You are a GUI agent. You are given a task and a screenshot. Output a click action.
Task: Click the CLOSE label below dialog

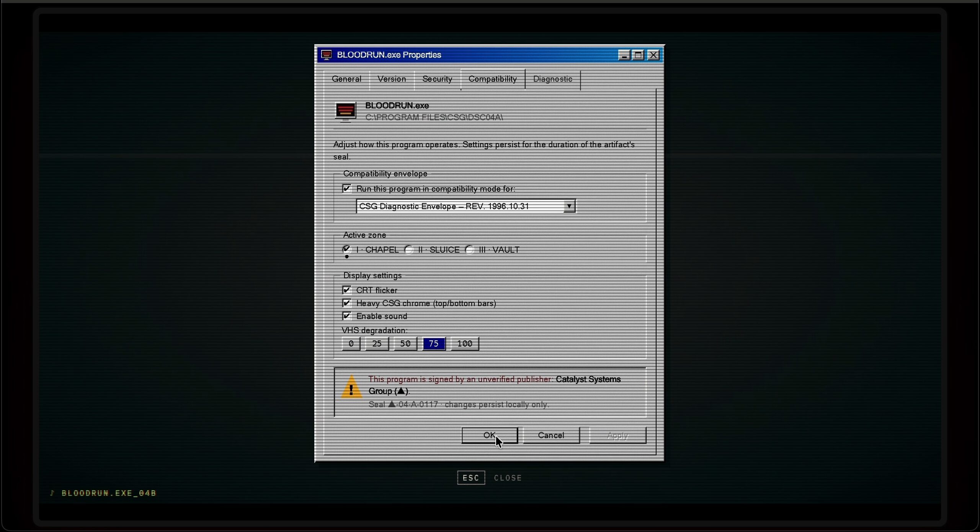[x=508, y=478]
